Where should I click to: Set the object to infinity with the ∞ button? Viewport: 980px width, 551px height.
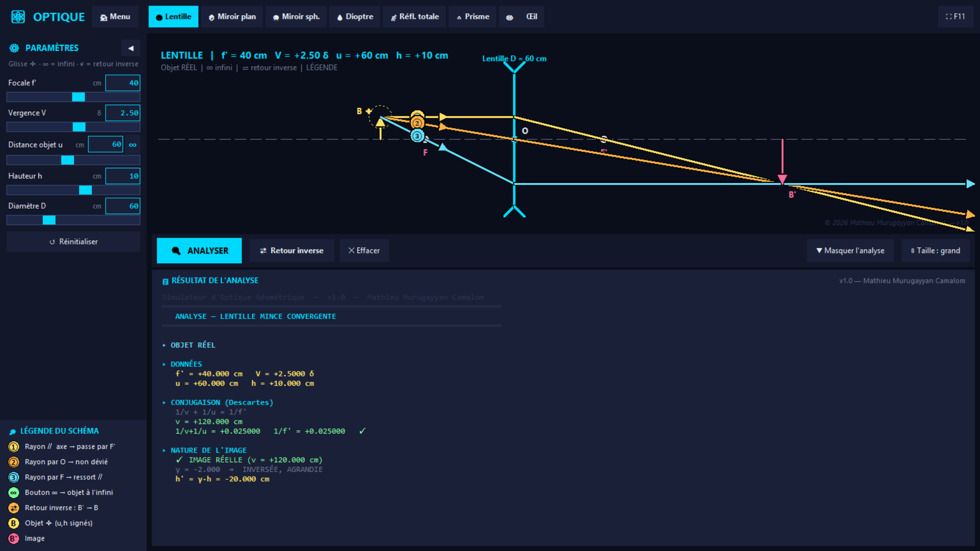click(x=133, y=145)
